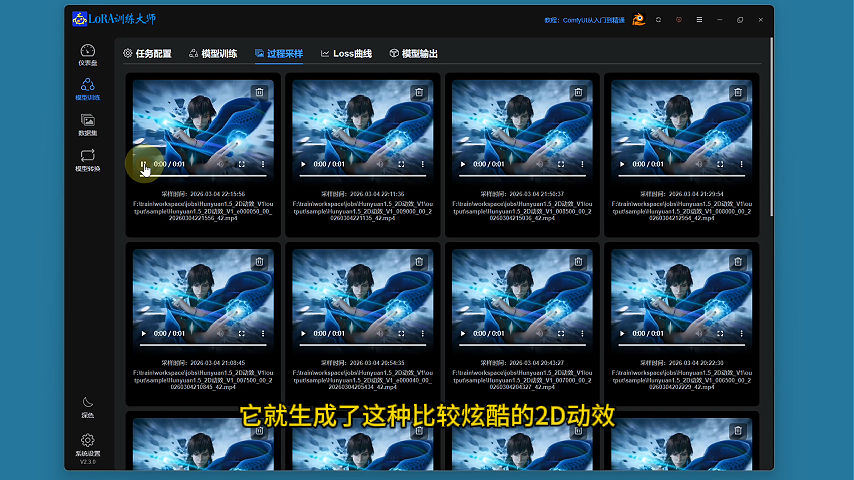Open more options on the 21:03:45 video
854x480 pixels.
(x=263, y=333)
